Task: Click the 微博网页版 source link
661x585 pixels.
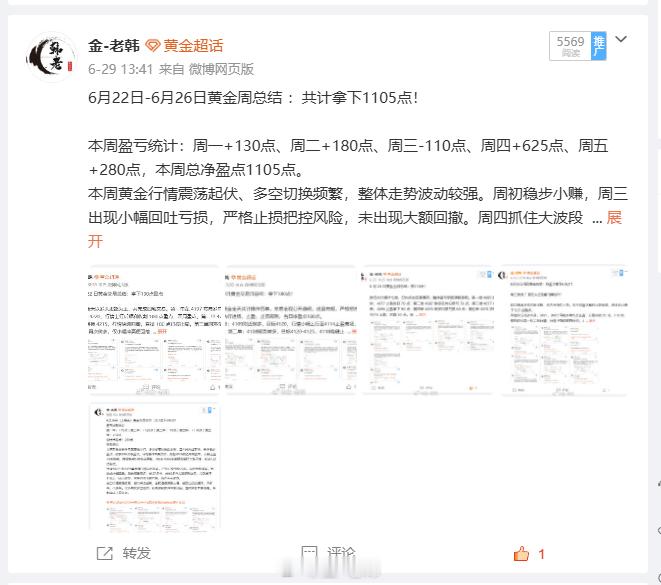Action: (x=221, y=69)
